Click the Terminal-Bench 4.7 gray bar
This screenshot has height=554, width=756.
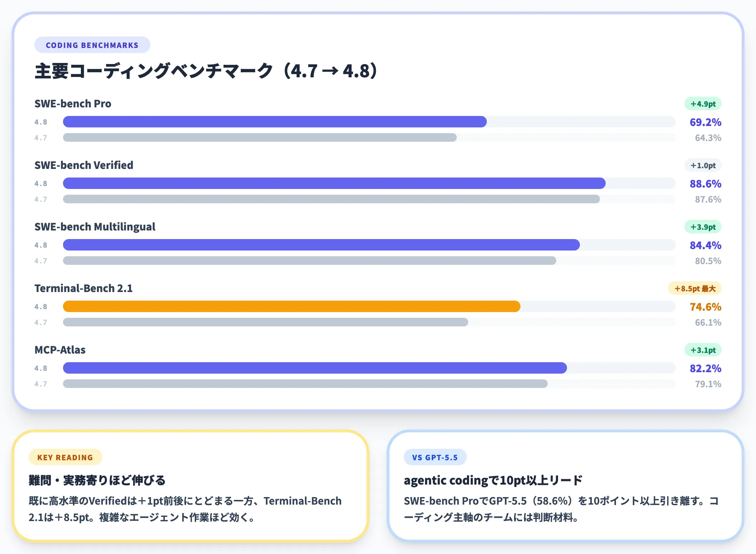tap(266, 322)
